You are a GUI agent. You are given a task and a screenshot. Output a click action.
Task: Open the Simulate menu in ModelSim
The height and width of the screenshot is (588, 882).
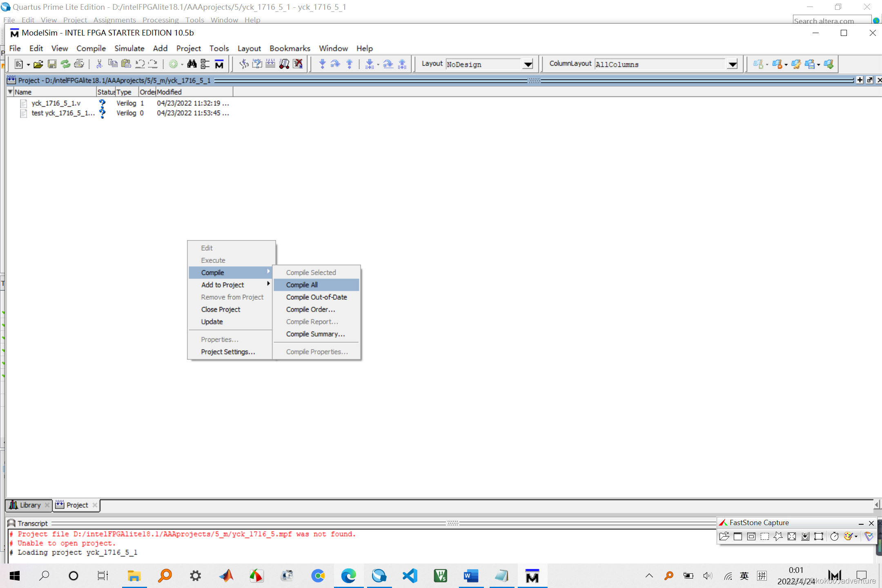(x=129, y=48)
